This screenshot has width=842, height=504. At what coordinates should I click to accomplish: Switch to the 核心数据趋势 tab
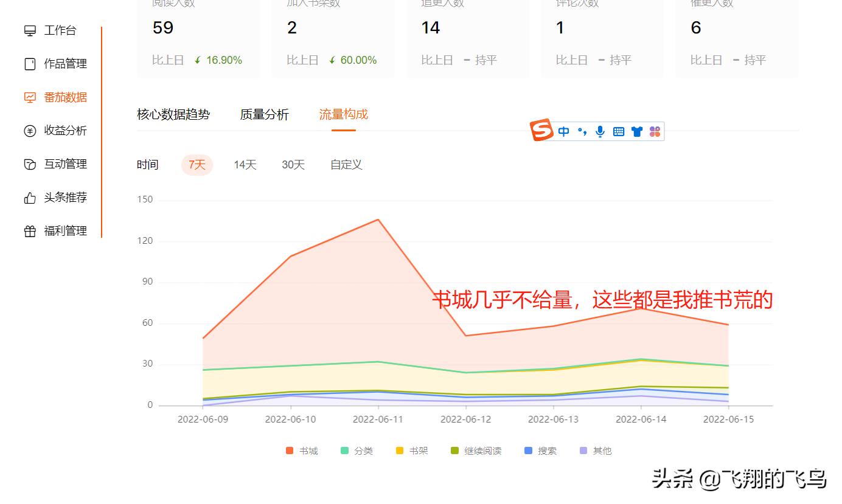pyautogui.click(x=173, y=114)
